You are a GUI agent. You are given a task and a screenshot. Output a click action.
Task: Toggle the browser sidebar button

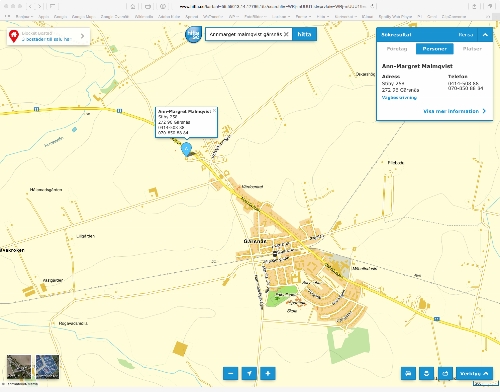coord(52,6)
